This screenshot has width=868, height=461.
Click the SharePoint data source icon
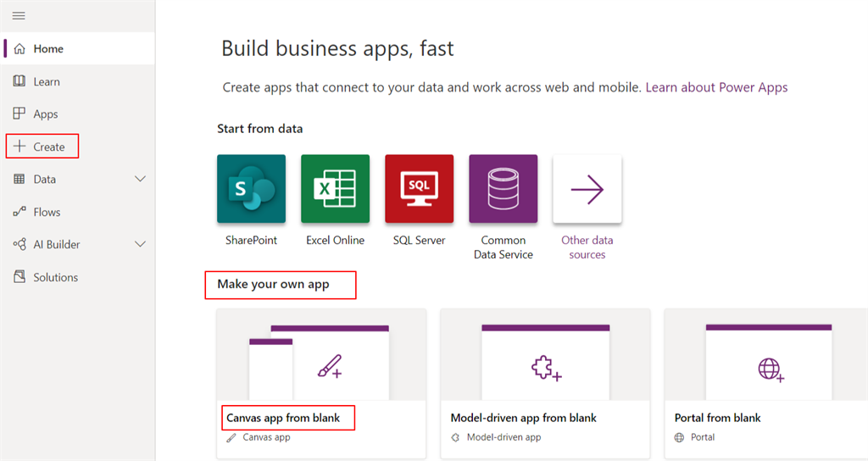(x=251, y=189)
